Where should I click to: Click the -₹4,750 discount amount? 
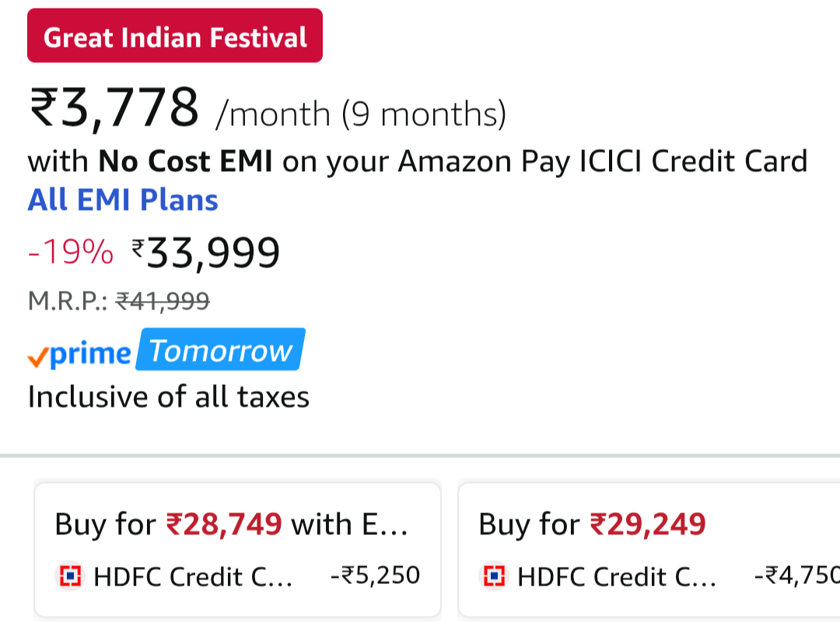coord(796,575)
